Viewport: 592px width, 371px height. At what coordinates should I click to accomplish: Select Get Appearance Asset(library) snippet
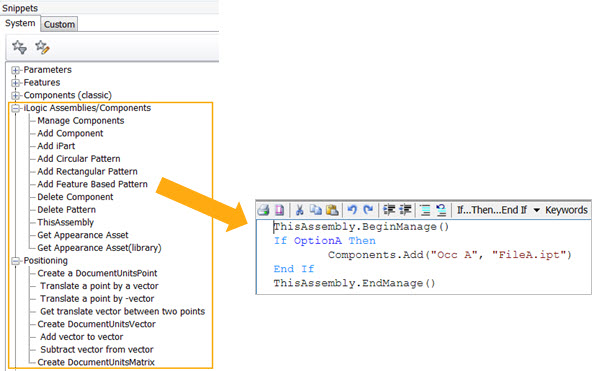pyautogui.click(x=99, y=248)
